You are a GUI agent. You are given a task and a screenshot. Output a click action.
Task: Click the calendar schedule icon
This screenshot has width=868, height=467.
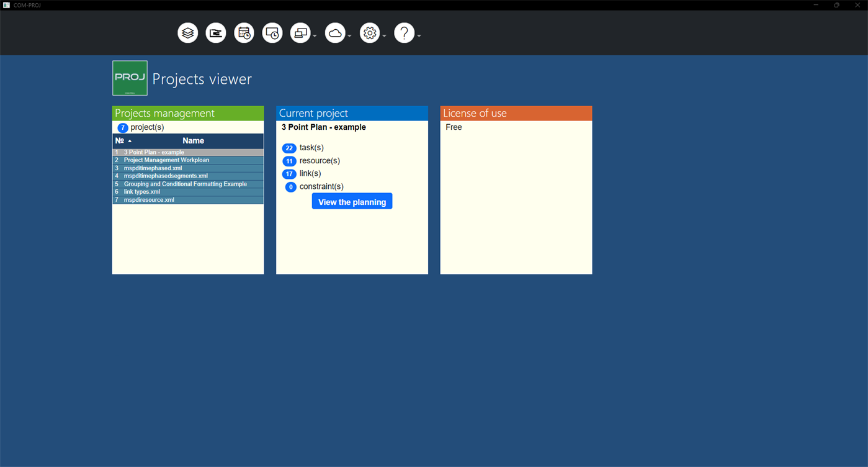(243, 32)
